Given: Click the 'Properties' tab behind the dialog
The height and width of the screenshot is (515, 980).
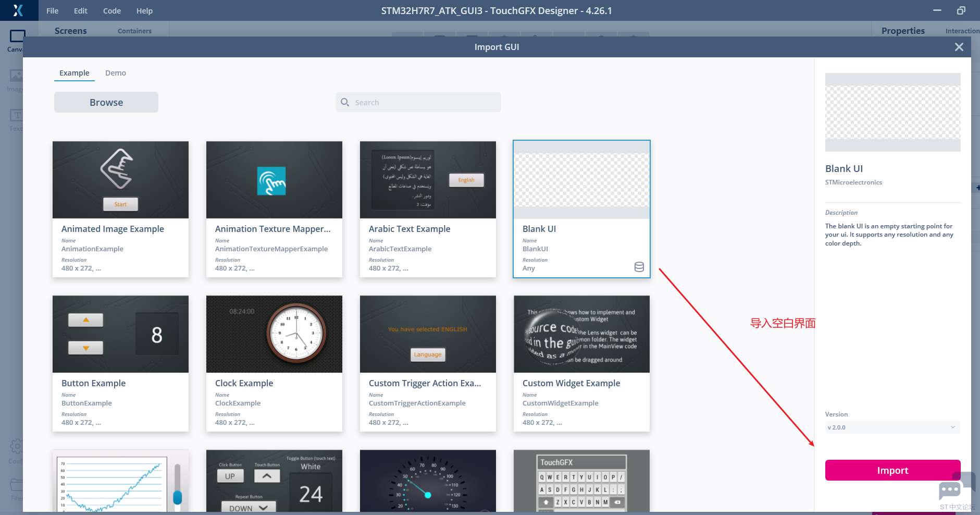Looking at the screenshot, I should pyautogui.click(x=903, y=31).
